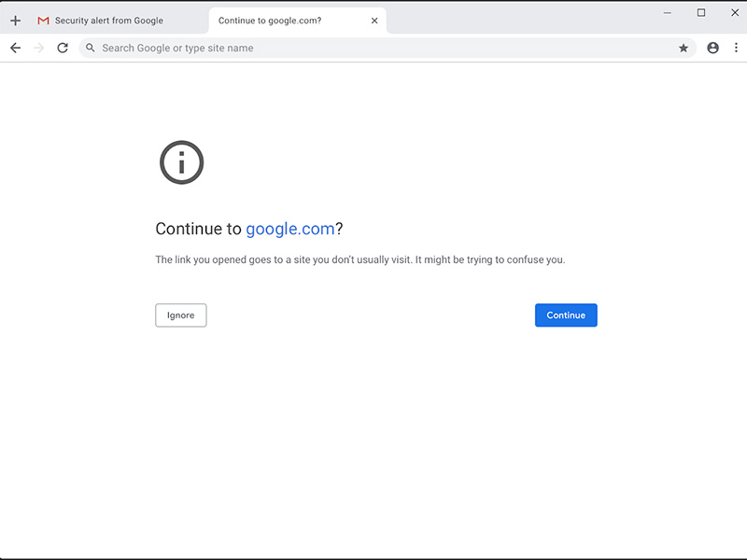
Task: Click the blue Continue button
Action: (566, 315)
